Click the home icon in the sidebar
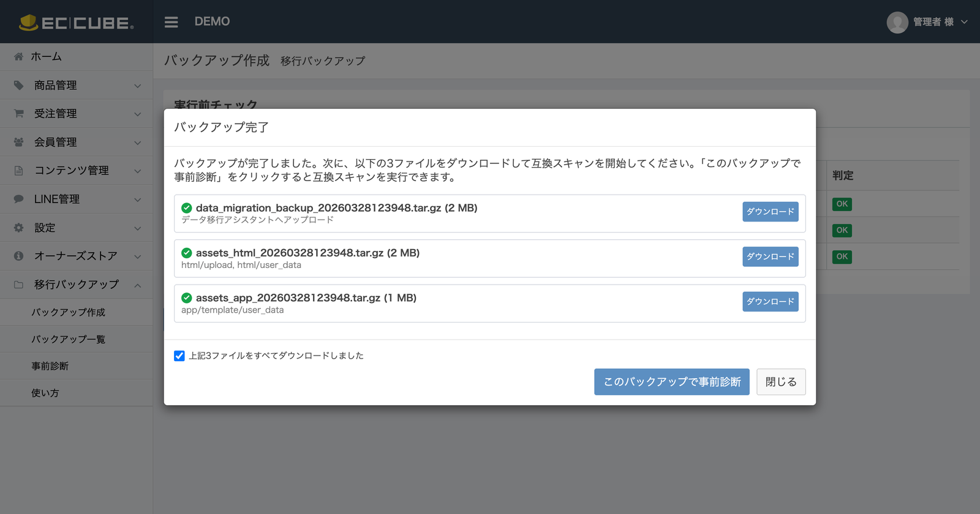 pyautogui.click(x=18, y=56)
